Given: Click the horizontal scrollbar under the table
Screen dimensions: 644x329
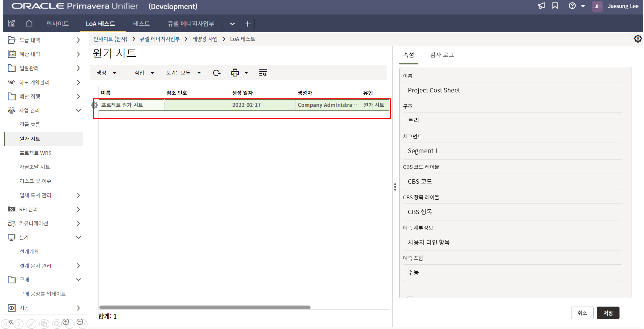Looking at the screenshot, I should tap(205, 307).
